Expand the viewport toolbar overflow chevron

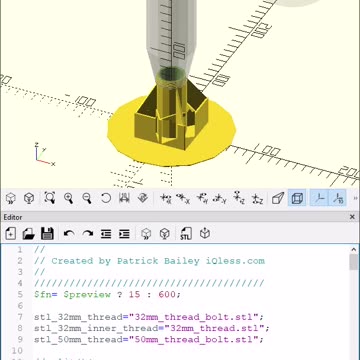(355, 199)
